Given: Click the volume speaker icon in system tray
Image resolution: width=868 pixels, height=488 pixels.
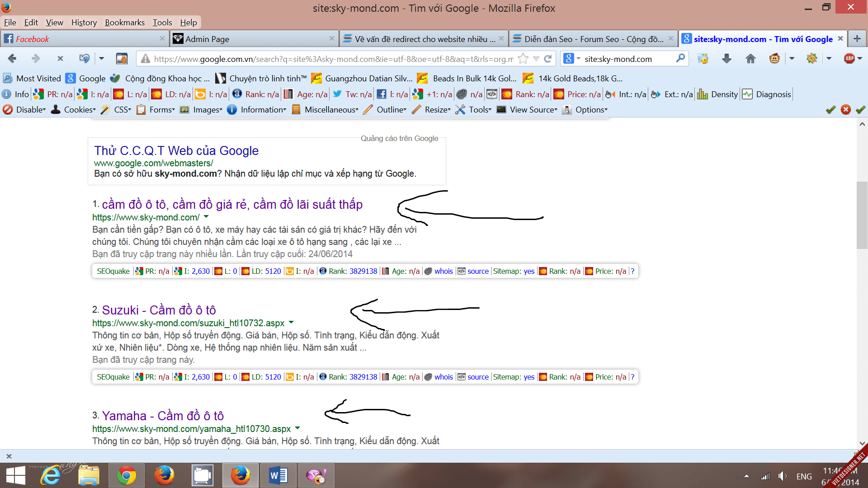Looking at the screenshot, I should 782,476.
